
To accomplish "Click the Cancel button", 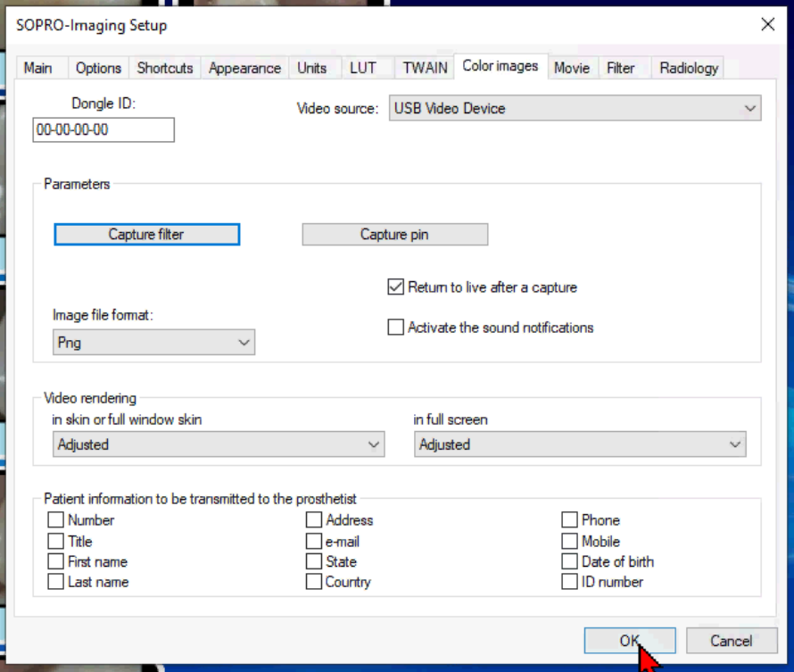I will tap(732, 641).
